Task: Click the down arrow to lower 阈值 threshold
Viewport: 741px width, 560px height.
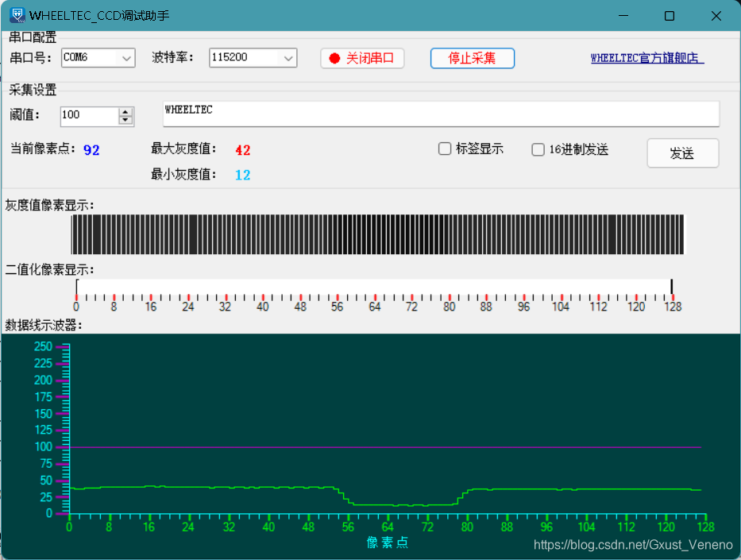Action: [x=125, y=121]
